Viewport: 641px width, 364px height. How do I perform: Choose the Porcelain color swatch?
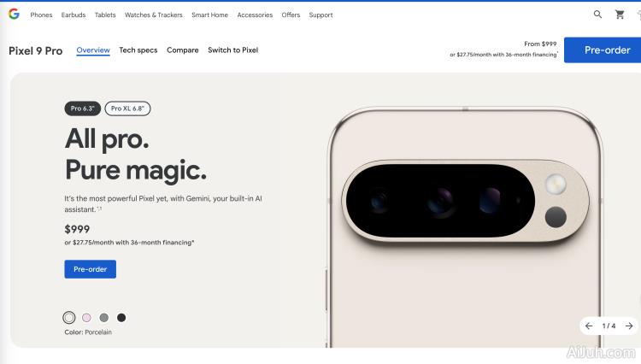(x=69, y=317)
